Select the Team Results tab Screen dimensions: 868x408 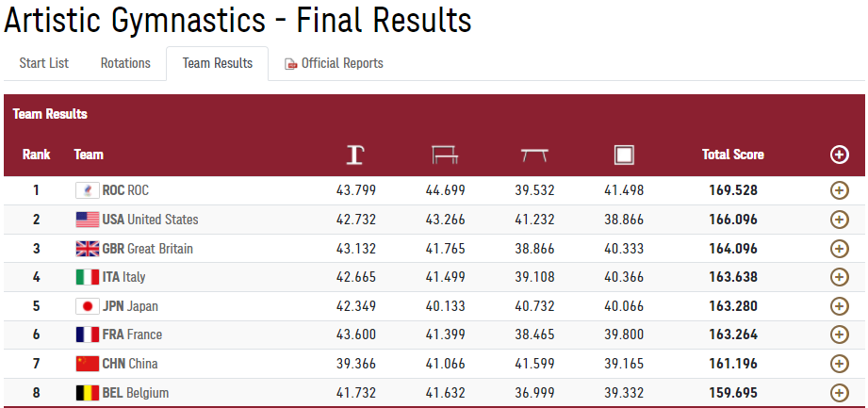[218, 63]
